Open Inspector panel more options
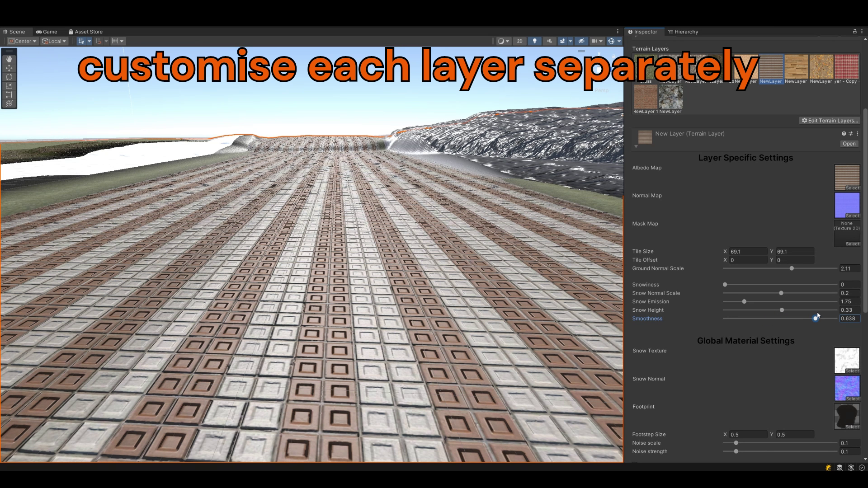The image size is (868, 488). coord(862,32)
